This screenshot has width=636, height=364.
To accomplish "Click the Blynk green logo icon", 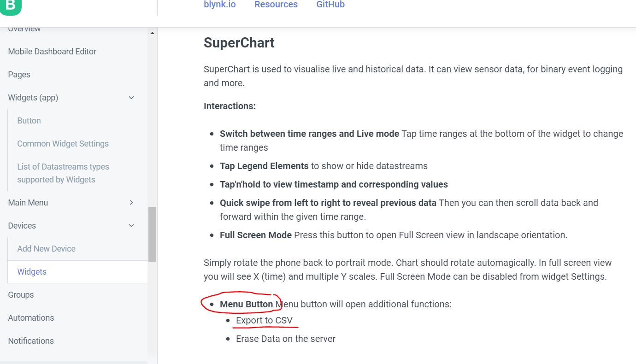I will 11,6.
